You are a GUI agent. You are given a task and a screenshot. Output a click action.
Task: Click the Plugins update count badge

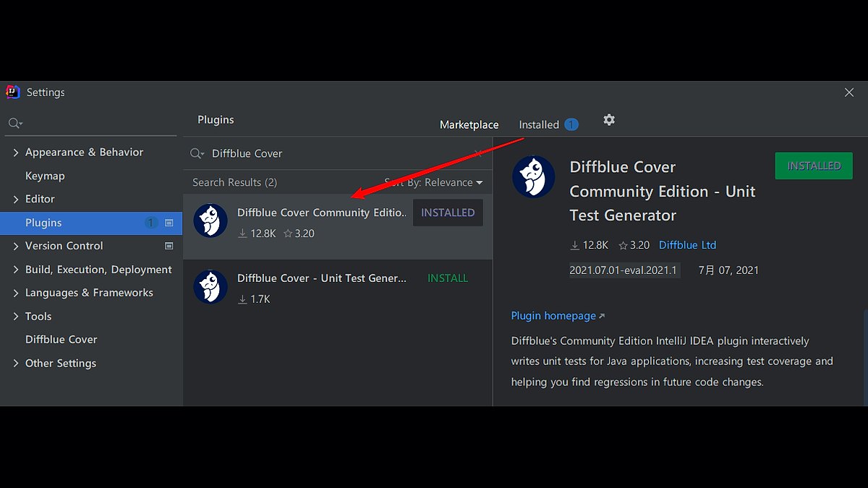pyautogui.click(x=150, y=223)
